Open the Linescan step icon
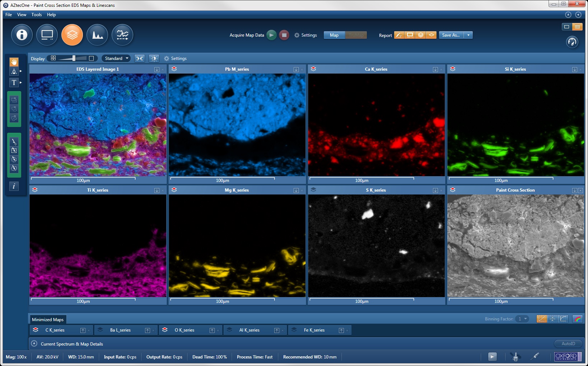Screen dimensions: 588x366 [122, 35]
